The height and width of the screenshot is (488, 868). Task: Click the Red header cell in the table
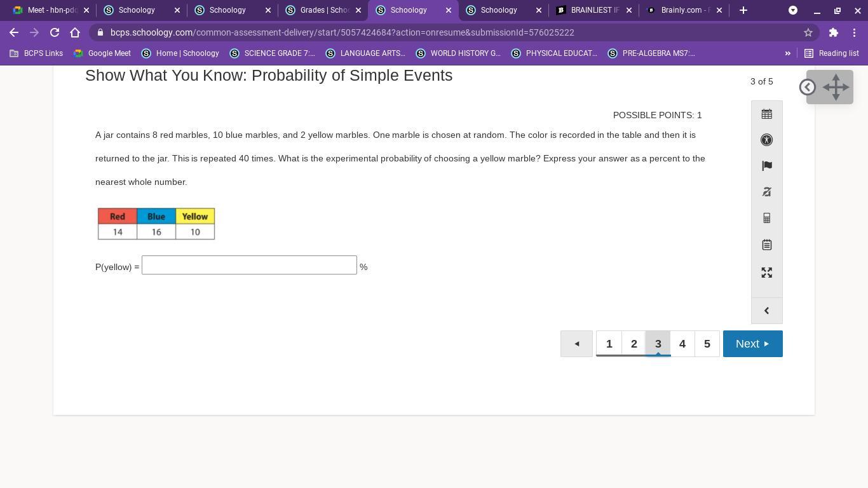point(118,216)
